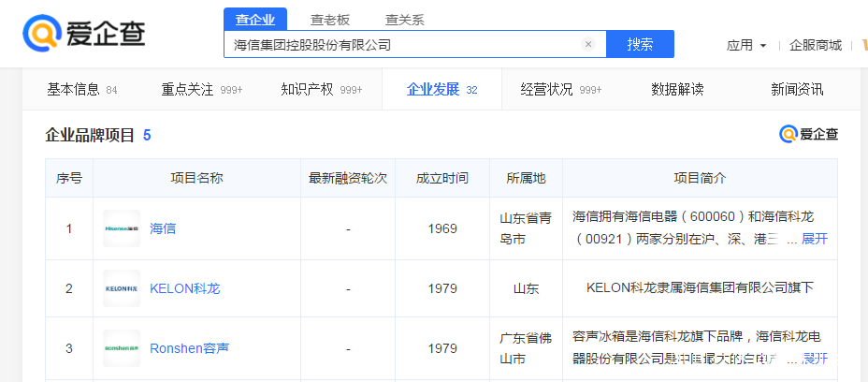Click the Ronshen brand logo thumbnail

[122, 348]
